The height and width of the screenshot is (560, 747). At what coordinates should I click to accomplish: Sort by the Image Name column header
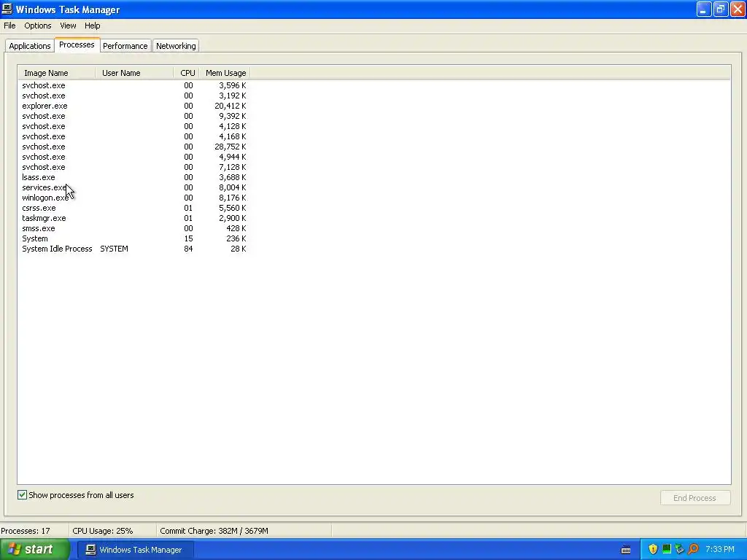57,73
